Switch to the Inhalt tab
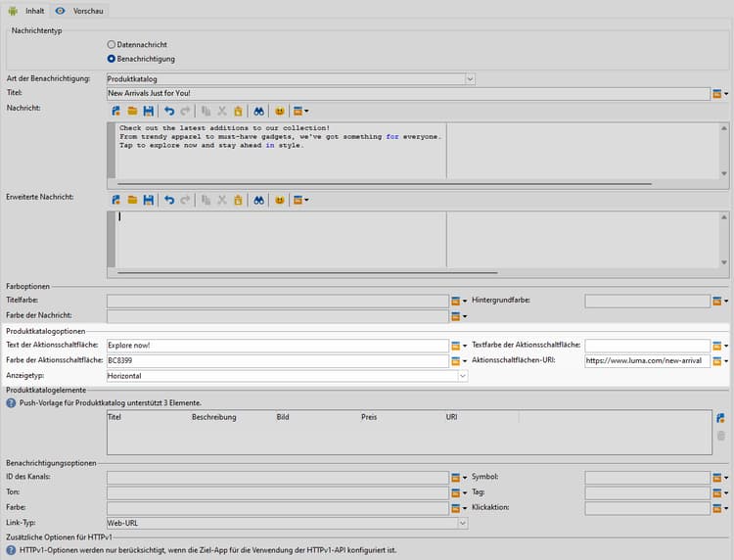This screenshot has width=734, height=560. point(26,11)
